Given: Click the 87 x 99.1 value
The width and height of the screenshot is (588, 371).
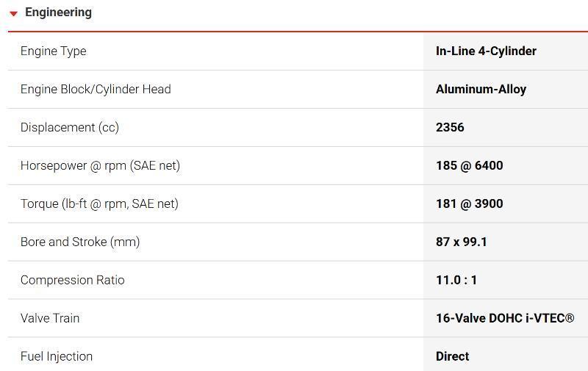Looking at the screenshot, I should (x=461, y=242).
